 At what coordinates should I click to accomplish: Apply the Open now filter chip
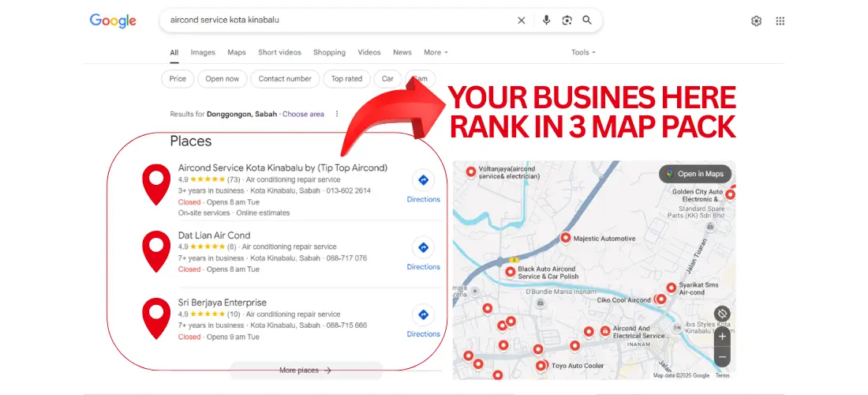(222, 79)
